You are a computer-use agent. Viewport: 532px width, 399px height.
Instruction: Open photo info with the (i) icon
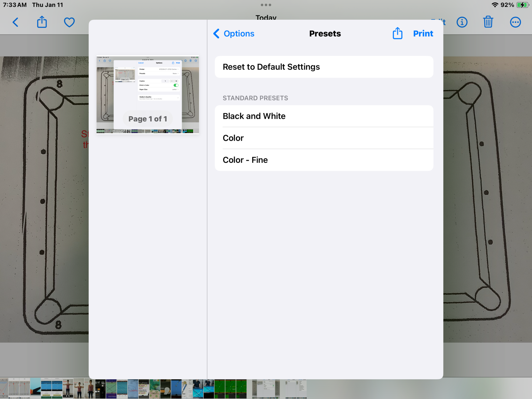point(462,22)
